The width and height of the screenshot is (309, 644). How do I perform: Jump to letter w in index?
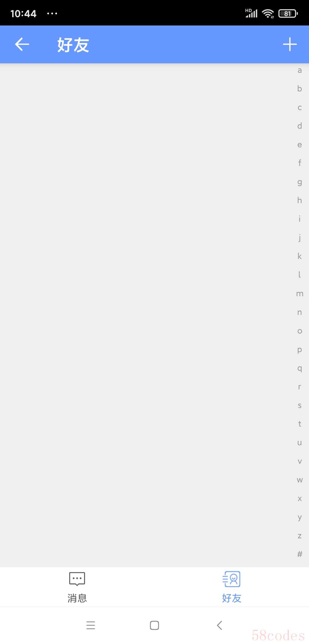[300, 480]
